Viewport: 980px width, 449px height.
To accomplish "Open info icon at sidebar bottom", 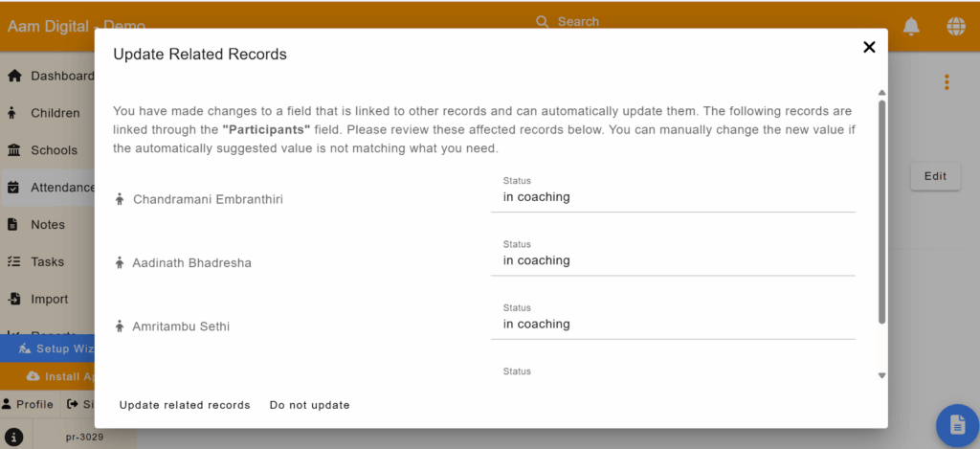I will pyautogui.click(x=13, y=438).
